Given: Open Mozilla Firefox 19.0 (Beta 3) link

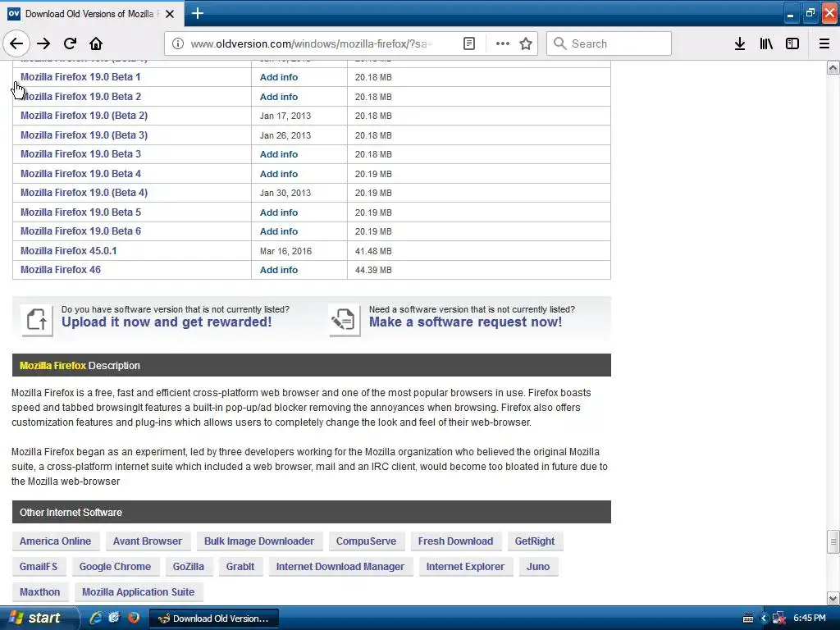Looking at the screenshot, I should (84, 135).
